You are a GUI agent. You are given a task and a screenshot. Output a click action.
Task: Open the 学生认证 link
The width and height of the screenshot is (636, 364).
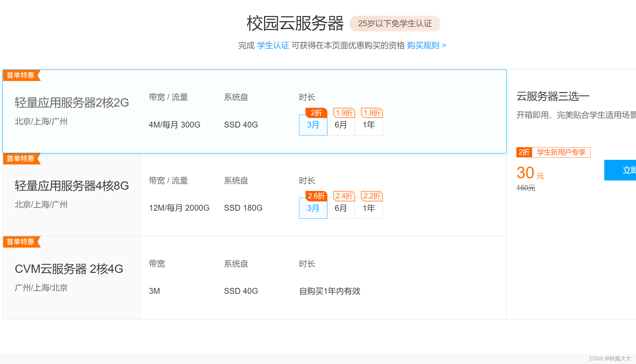(273, 46)
